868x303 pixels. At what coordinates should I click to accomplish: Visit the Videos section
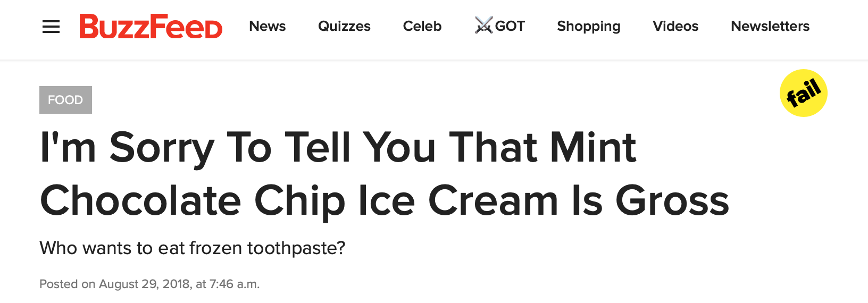pos(675,26)
